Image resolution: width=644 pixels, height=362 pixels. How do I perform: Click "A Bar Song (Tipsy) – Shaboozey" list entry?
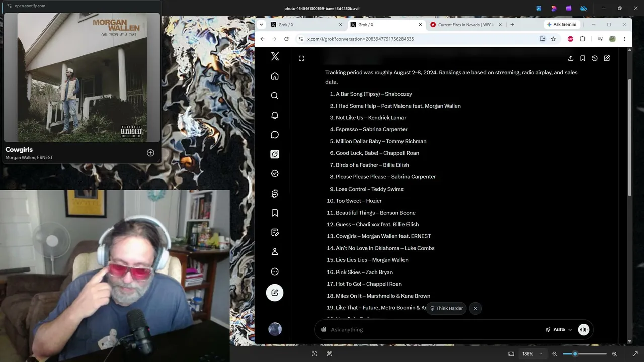[x=374, y=94]
